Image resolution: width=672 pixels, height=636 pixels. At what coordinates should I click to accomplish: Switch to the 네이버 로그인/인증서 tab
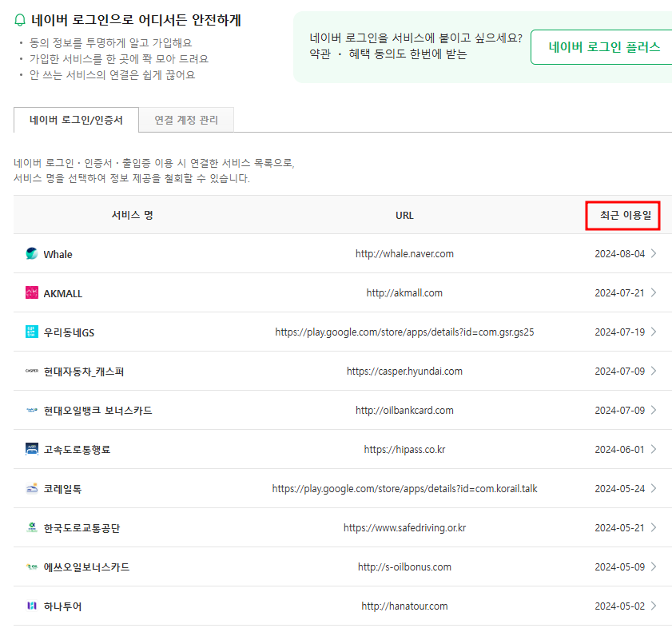pos(76,120)
